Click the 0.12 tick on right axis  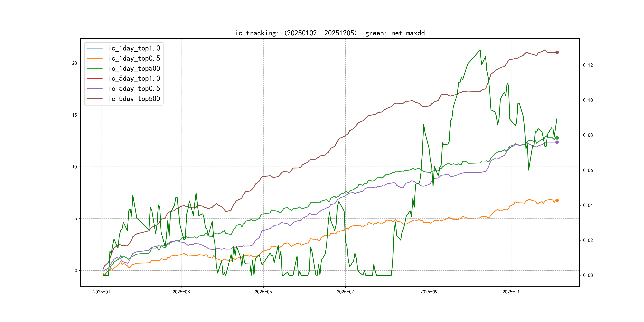(588, 65)
